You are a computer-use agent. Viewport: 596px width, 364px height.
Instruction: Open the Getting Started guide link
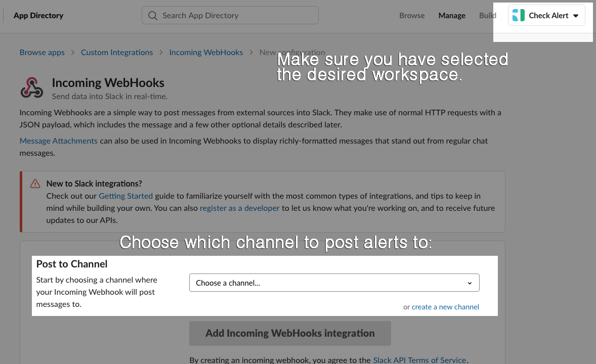tap(126, 196)
